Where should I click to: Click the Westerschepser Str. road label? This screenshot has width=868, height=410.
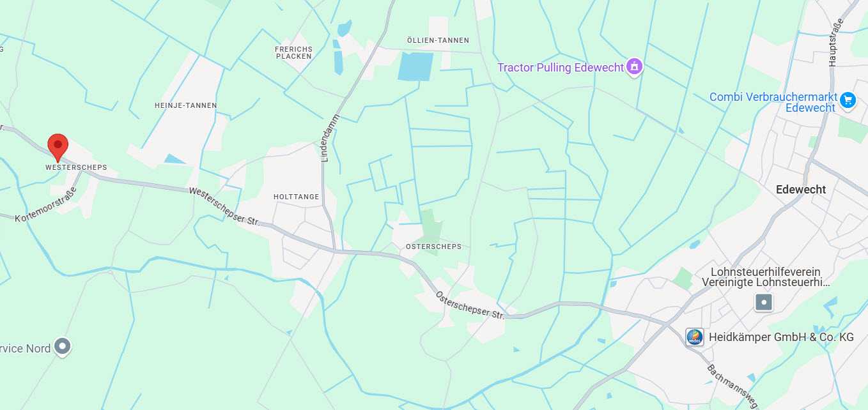point(224,207)
